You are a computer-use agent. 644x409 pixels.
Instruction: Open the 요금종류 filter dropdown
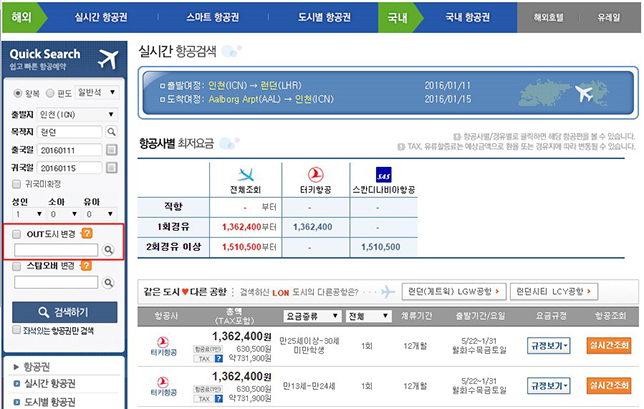pos(312,316)
